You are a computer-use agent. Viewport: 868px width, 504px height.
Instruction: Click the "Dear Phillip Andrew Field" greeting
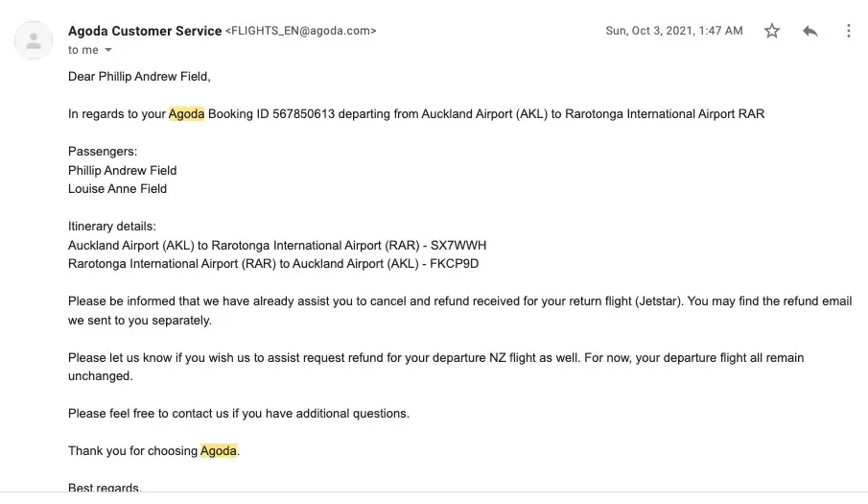(139, 76)
